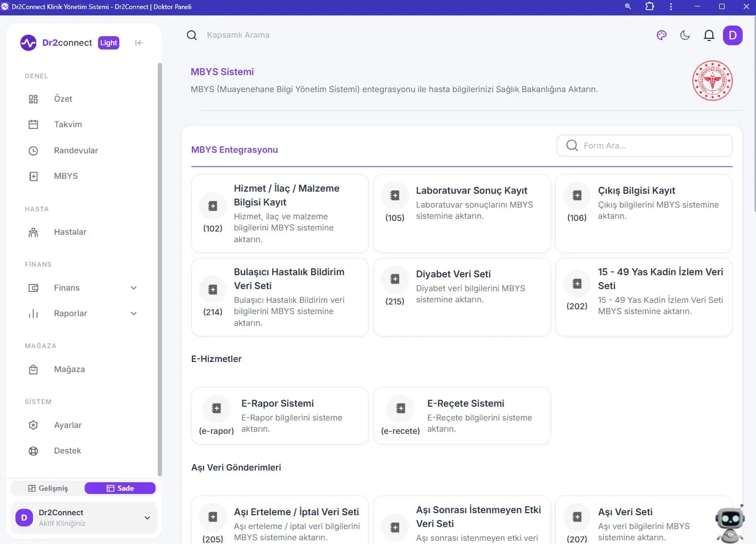Click the chatbot robot assistant icon

[729, 524]
